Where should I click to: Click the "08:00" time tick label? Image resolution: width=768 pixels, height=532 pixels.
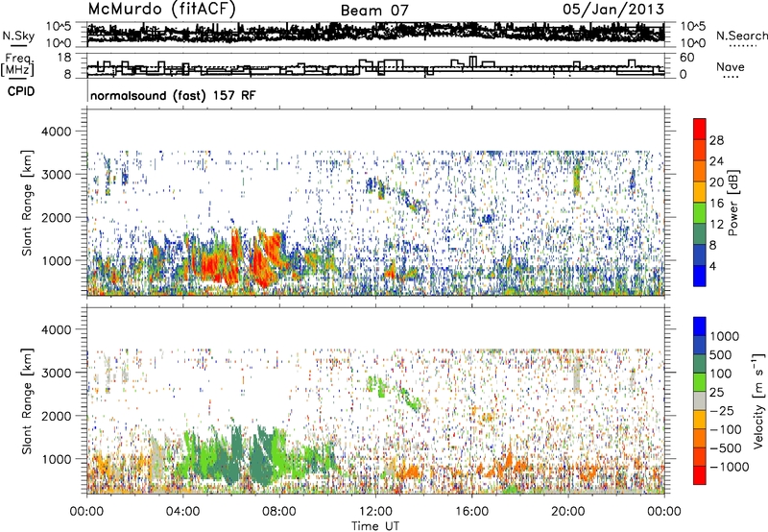coord(278,512)
